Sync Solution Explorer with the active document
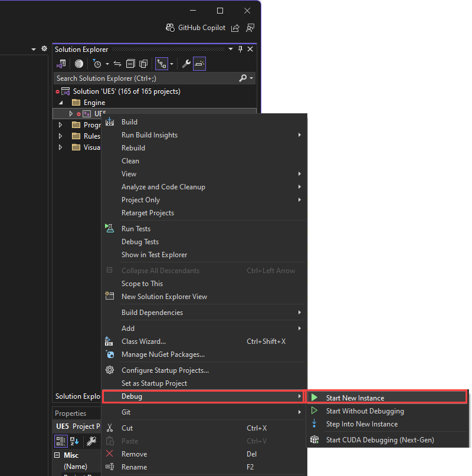The image size is (472, 476). tap(117, 64)
